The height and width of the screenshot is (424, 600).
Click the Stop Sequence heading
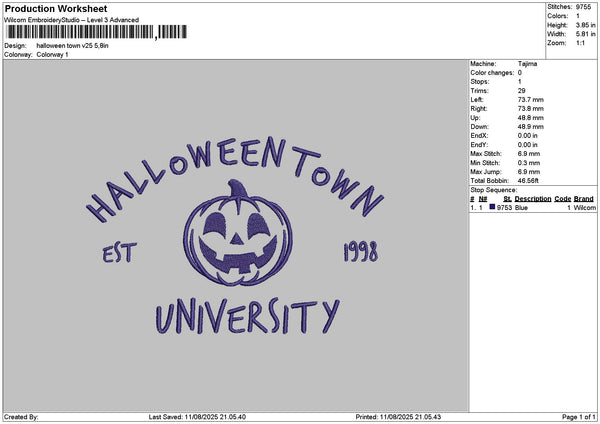click(x=494, y=190)
